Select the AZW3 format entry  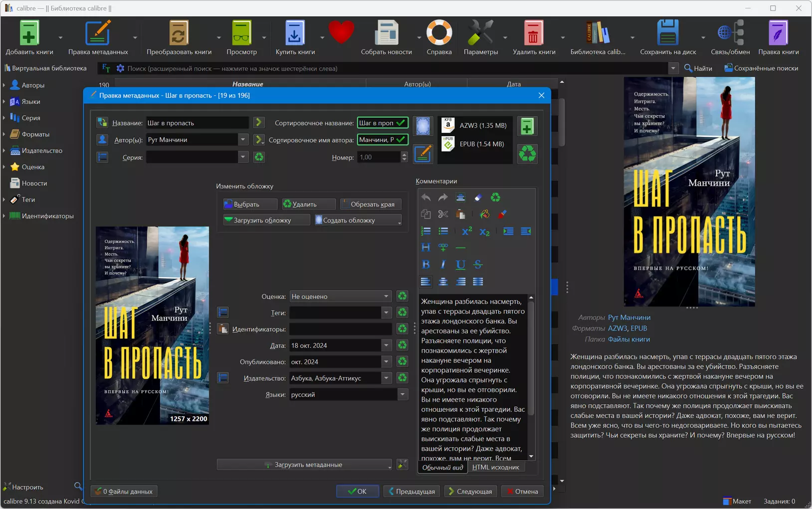(475, 125)
